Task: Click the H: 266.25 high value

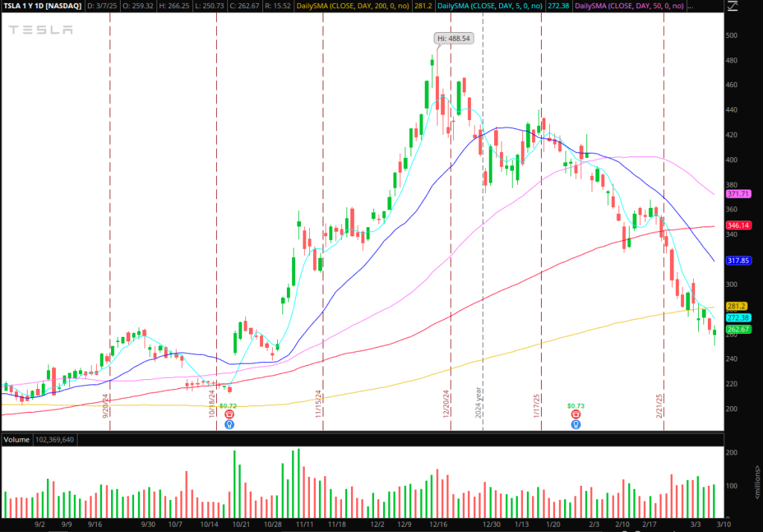Action: pos(174,6)
